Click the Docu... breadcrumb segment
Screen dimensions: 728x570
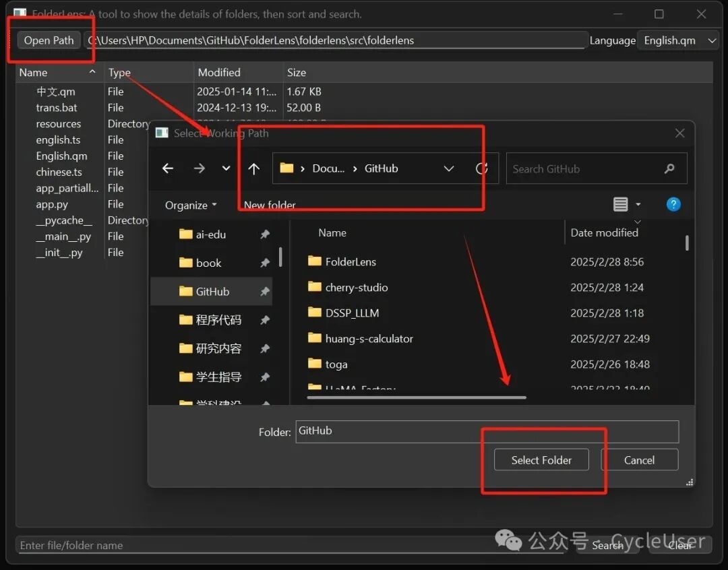click(x=328, y=168)
